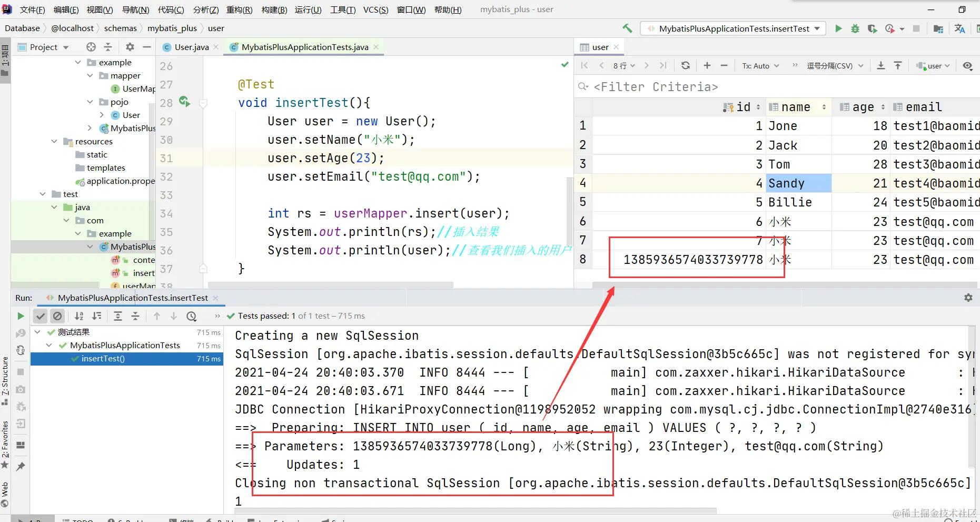Viewport: 980px width, 522px height.
Task: Rerun the test in the Run panel
Action: [x=21, y=316]
